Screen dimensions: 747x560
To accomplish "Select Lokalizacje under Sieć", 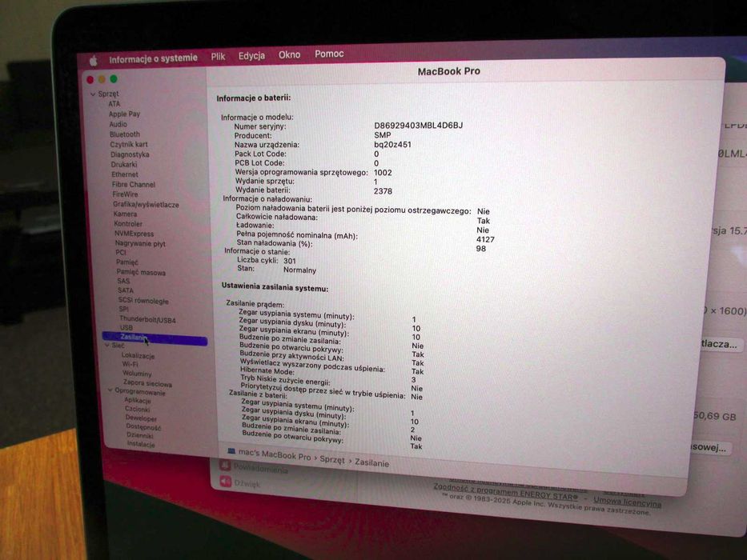I will (x=139, y=355).
